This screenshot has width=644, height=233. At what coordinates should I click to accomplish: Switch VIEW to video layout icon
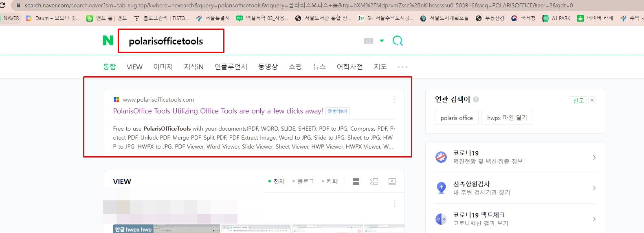[x=392, y=182]
